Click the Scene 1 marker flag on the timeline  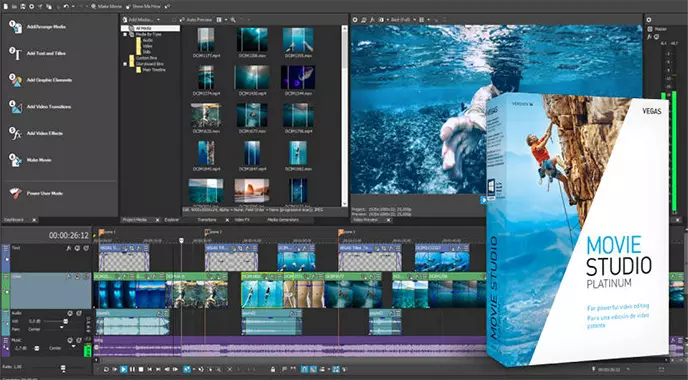(101, 232)
